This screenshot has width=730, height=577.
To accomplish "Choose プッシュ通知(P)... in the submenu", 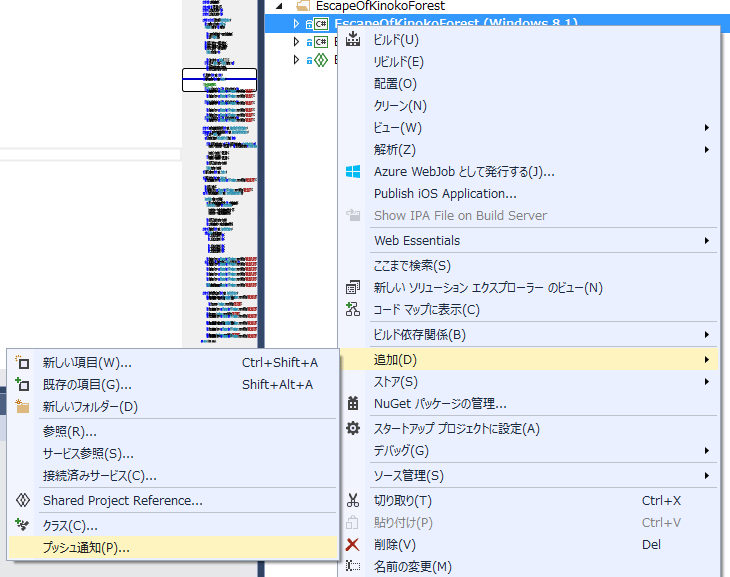I will (x=173, y=547).
